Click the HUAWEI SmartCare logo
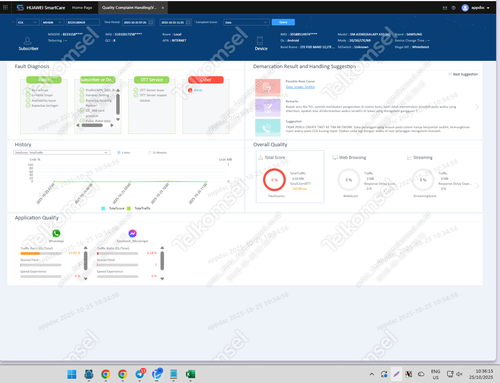The width and height of the screenshot is (500, 383). 41,7
